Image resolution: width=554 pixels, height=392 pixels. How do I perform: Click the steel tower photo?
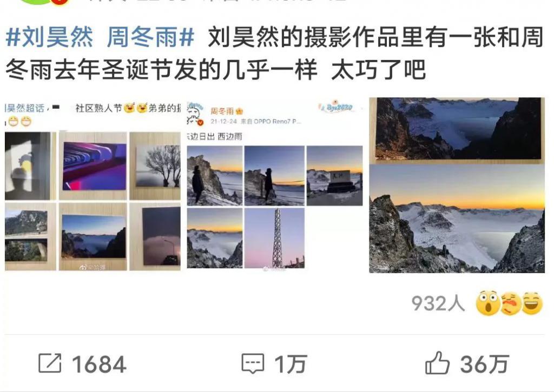click(x=274, y=238)
